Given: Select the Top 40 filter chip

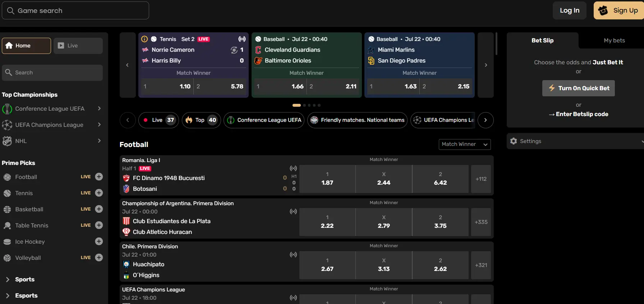Looking at the screenshot, I should pyautogui.click(x=201, y=120).
